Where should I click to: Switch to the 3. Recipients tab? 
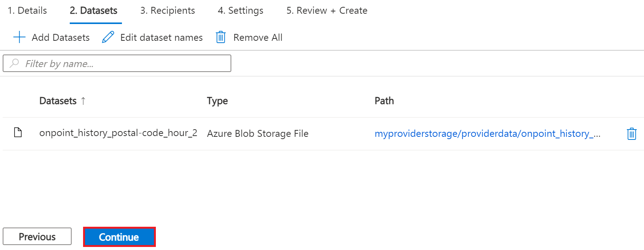point(167,11)
